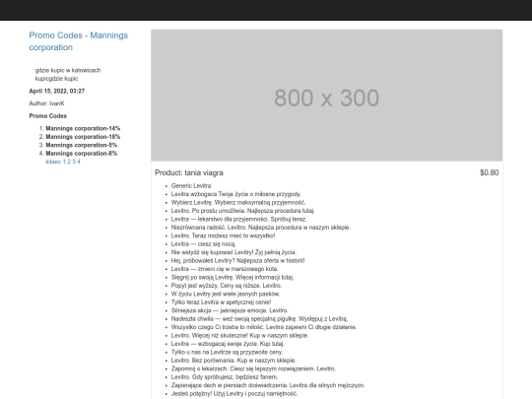Image resolution: width=532 pixels, height=399 pixels.
Task: Click the Wszystko czego Ci trzeba bullet
Action: coord(264,327)
